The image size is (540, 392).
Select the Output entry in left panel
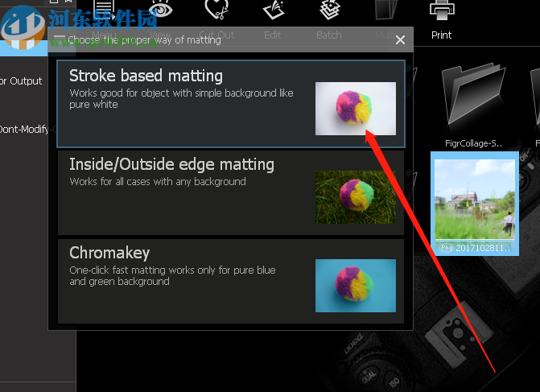point(22,81)
